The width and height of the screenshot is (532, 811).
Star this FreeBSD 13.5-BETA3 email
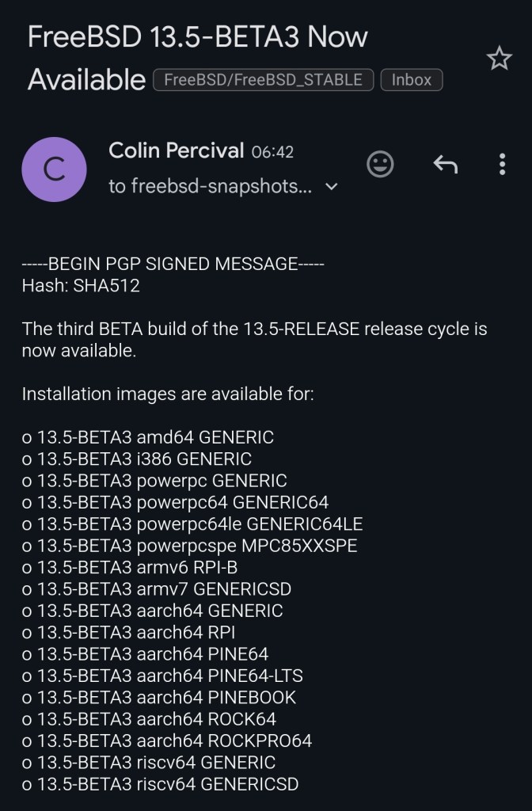[499, 59]
